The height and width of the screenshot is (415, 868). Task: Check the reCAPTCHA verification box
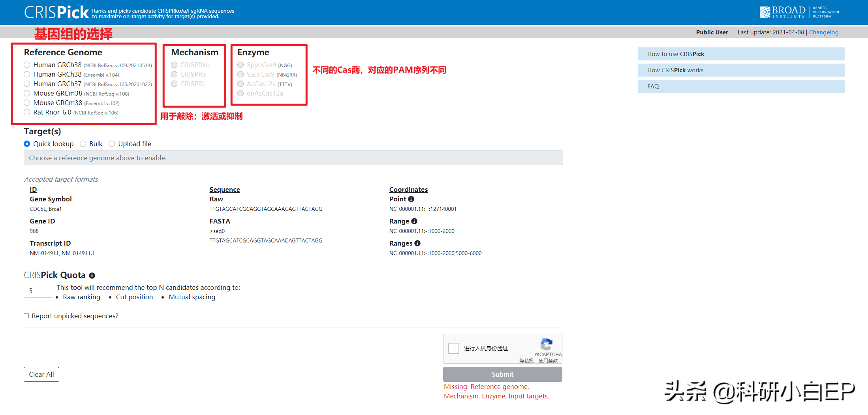click(454, 348)
